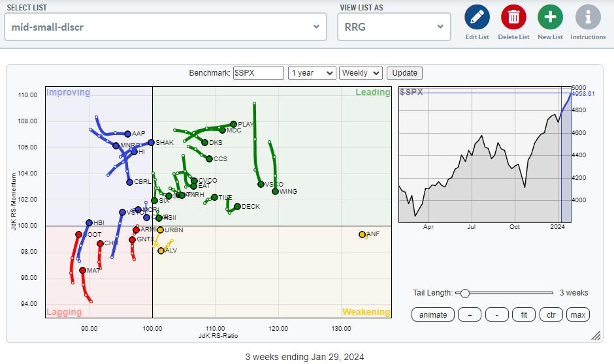Image resolution: width=614 pixels, height=364 pixels.
Task: Change the Weekly period dropdown
Action: click(361, 73)
